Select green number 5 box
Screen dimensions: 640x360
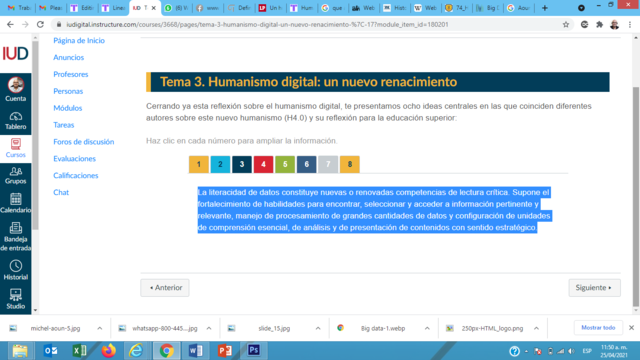pos(285,164)
